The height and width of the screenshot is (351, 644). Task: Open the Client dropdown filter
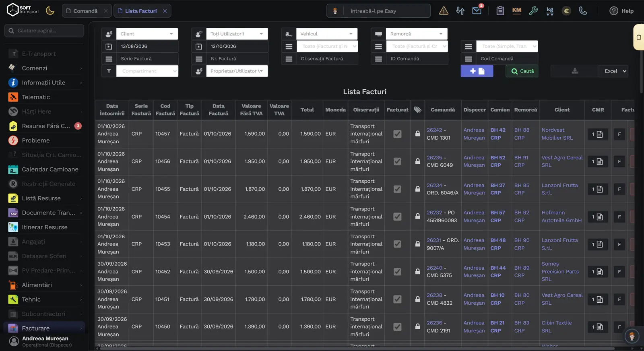pos(147,34)
